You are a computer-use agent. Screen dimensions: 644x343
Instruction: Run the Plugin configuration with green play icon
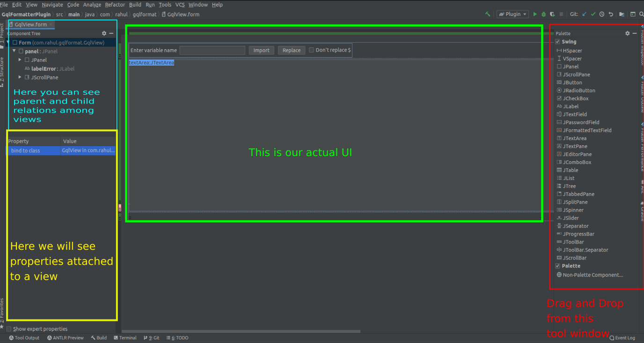[x=535, y=14]
